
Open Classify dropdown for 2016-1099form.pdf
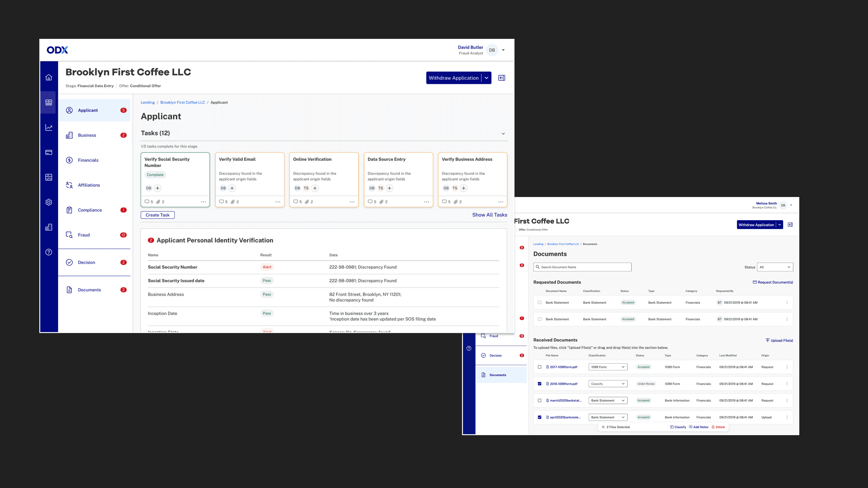click(608, 384)
